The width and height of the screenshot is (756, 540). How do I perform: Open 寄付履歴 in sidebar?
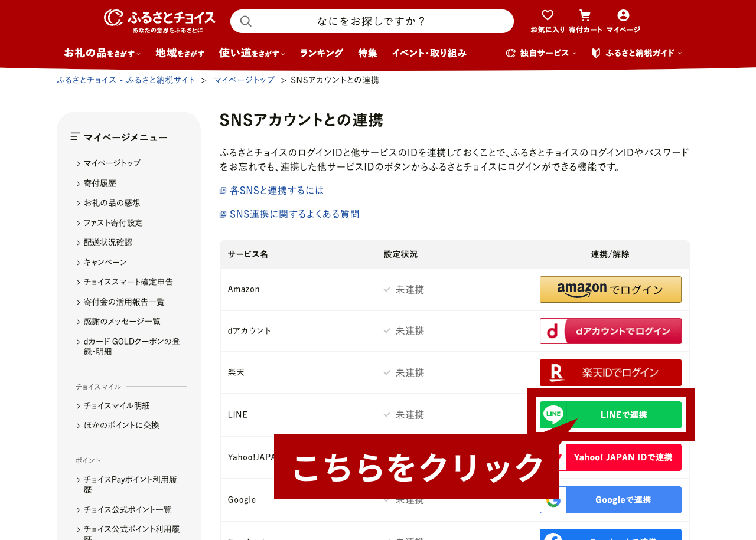tap(100, 183)
